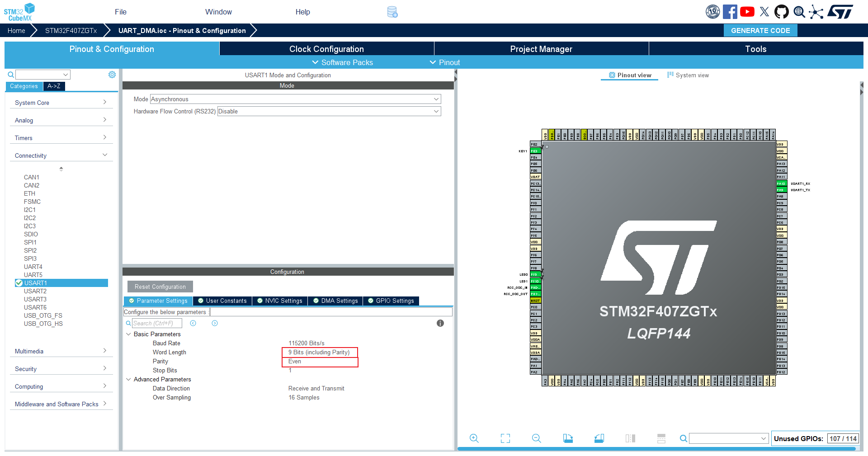
Task: Open the Hardware Flow Control dropdown
Action: tap(329, 111)
